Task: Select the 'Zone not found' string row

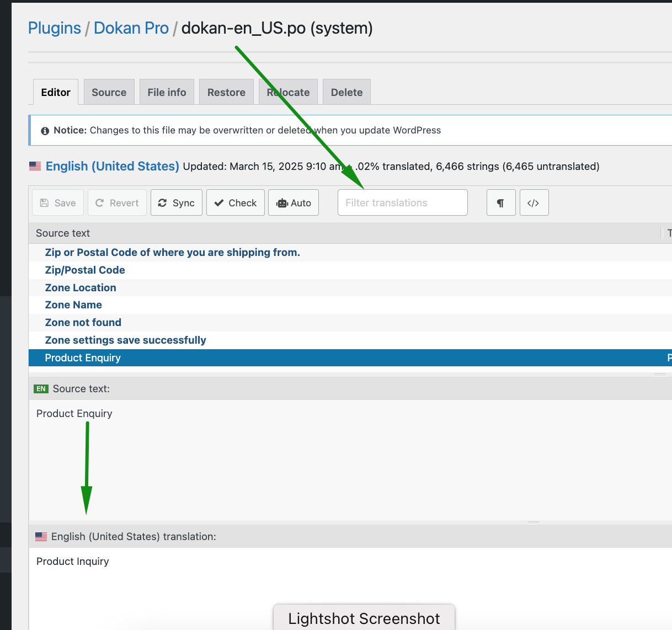Action: [x=350, y=322]
